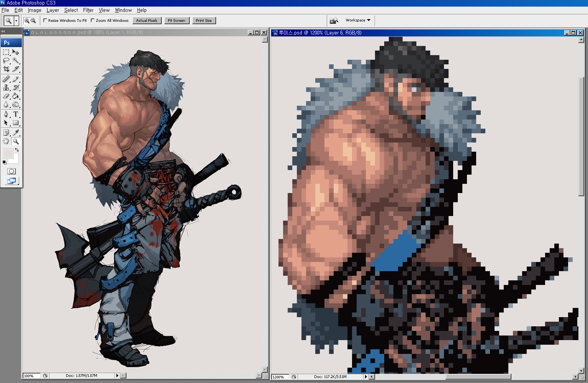The height and width of the screenshot is (383, 588).
Task: Expand status bar options arrow in 1200% window
Action: click(x=365, y=377)
